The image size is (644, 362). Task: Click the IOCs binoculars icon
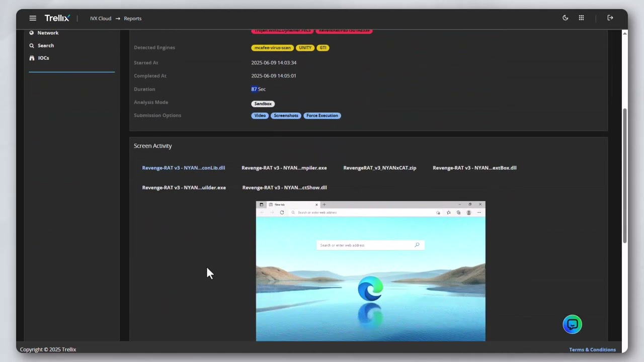click(x=32, y=58)
